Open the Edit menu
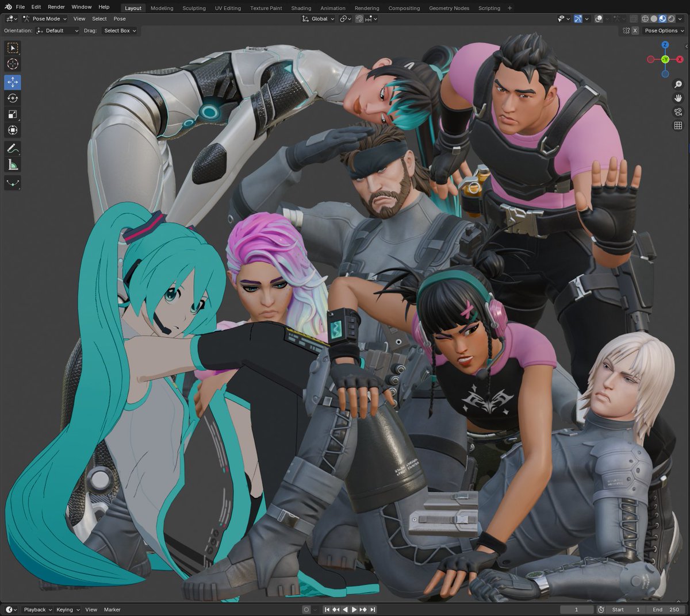Viewport: 690px width, 616px height. (36, 7)
